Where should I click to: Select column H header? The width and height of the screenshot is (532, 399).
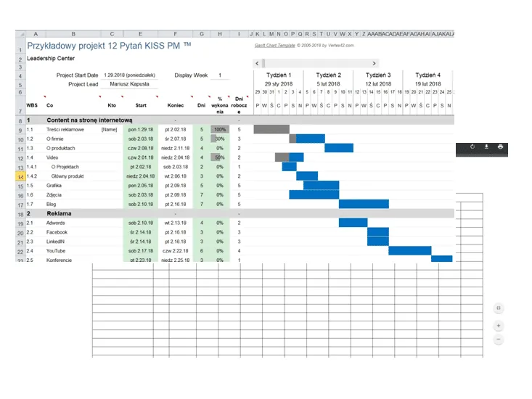point(220,34)
